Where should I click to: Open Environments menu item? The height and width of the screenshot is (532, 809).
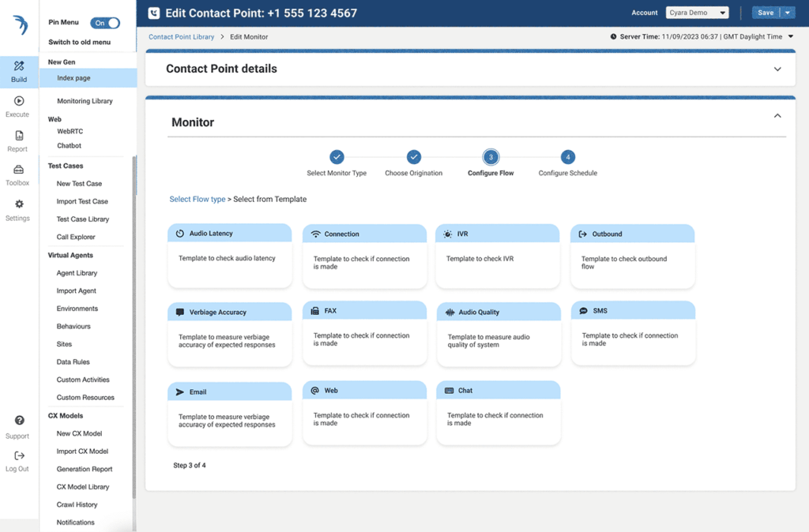point(77,309)
